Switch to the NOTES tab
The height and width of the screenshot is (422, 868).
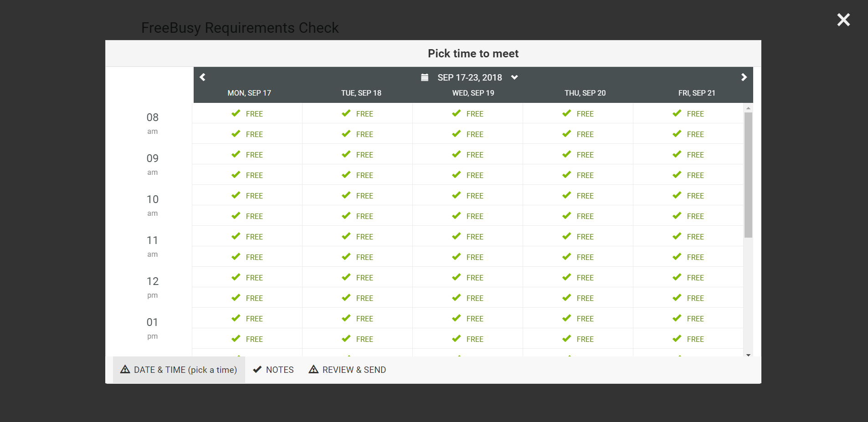pos(279,370)
